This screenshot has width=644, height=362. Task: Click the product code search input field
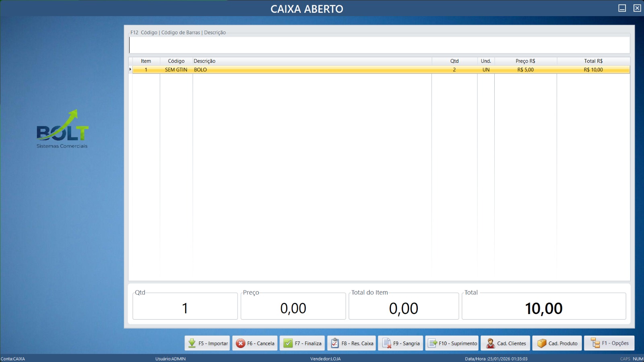tap(380, 45)
